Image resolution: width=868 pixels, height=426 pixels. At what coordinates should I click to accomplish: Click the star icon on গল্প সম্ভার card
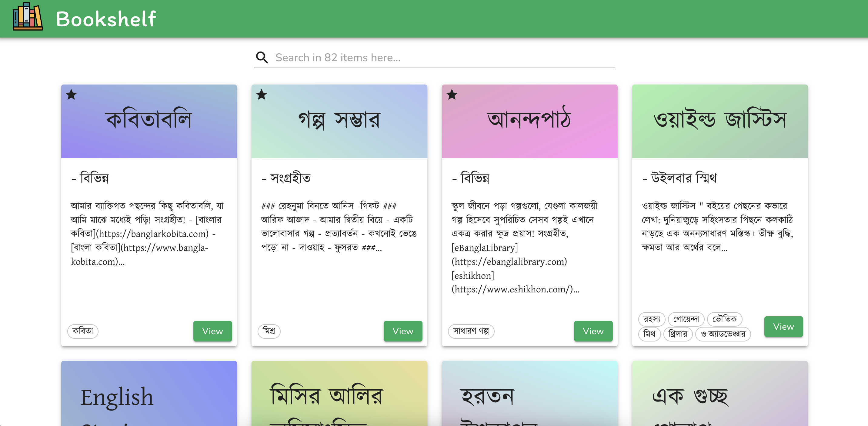coord(262,95)
